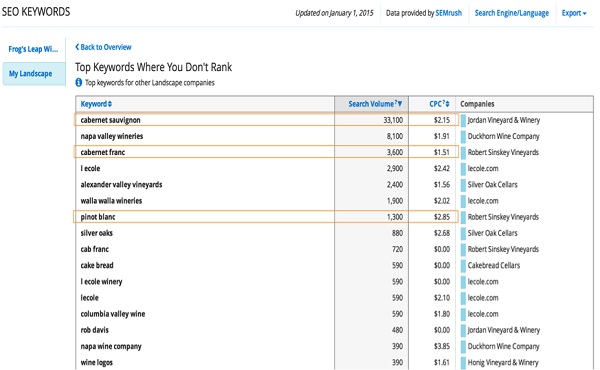Open the Export dropdown menu
The height and width of the screenshot is (370, 600).
pos(574,13)
